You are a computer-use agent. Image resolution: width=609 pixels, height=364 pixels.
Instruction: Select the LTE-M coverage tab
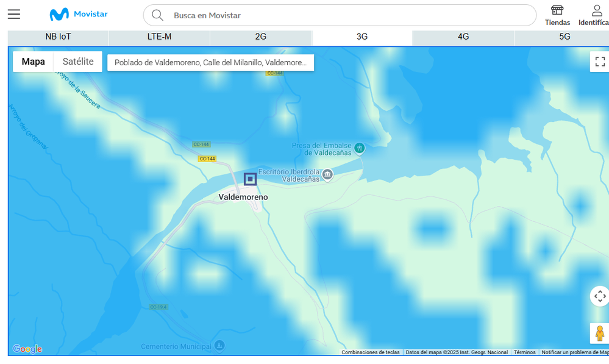(x=160, y=37)
